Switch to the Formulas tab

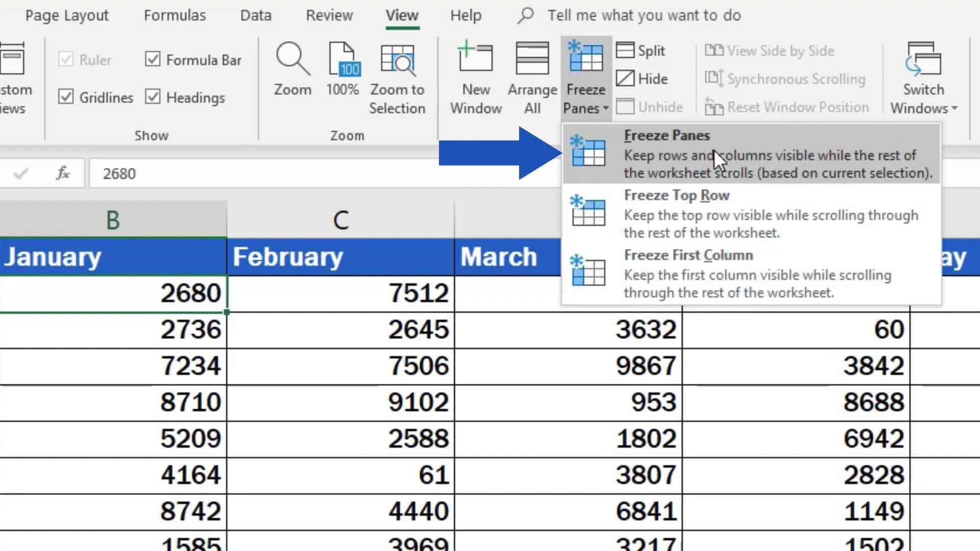(x=174, y=15)
